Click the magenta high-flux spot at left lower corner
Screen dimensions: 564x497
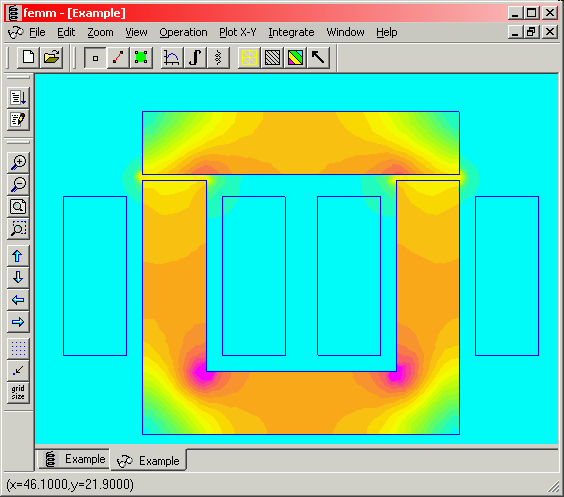[203, 373]
